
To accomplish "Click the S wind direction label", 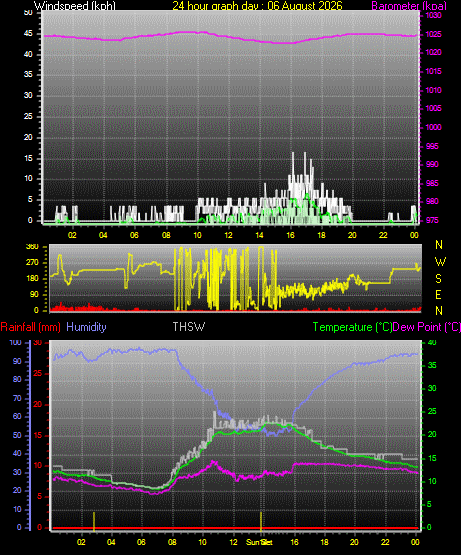I will (x=438, y=279).
